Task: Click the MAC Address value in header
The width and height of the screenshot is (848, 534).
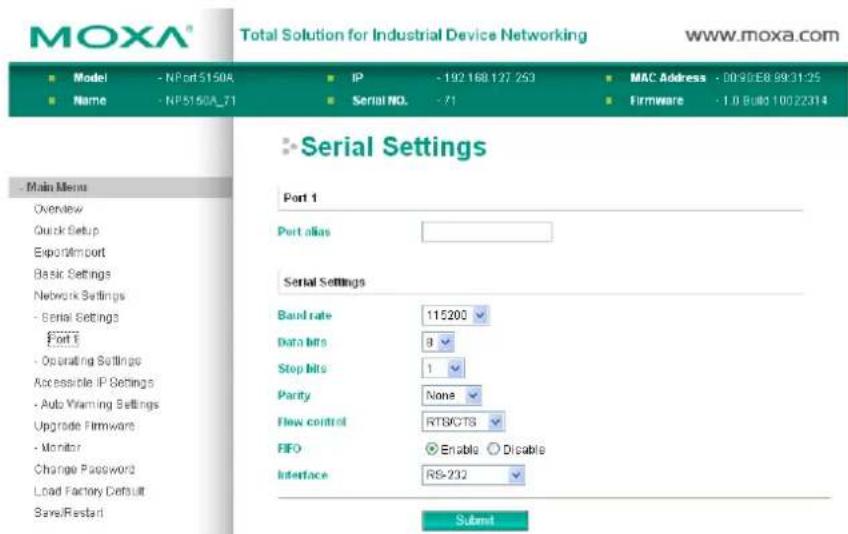Action: coord(771,78)
